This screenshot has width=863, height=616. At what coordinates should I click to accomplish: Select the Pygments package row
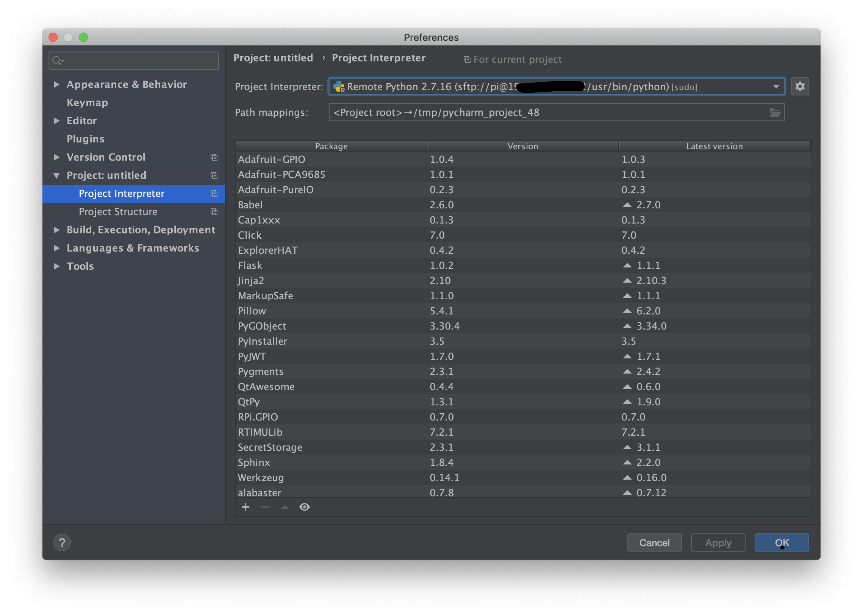coord(523,372)
